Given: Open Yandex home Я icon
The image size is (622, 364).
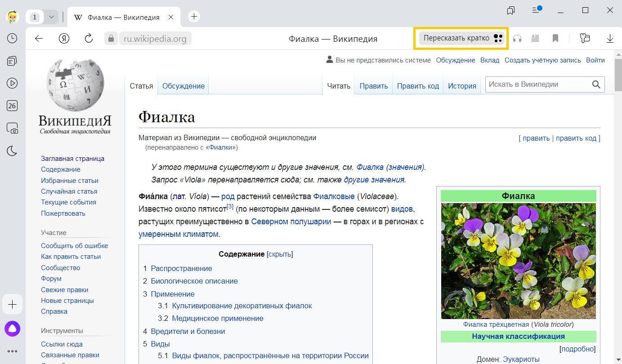Looking at the screenshot, I should [x=64, y=38].
